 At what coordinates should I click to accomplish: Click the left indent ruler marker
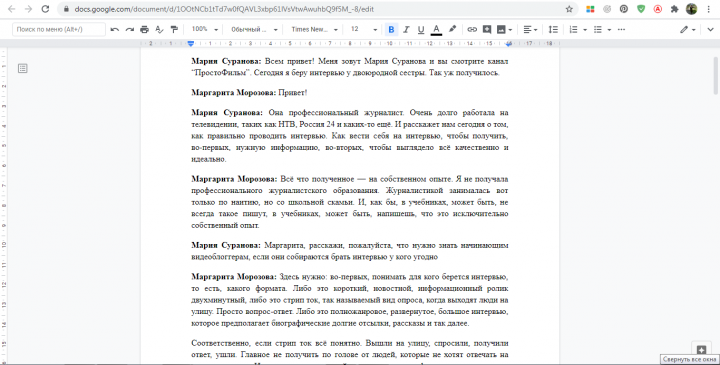point(191,44)
